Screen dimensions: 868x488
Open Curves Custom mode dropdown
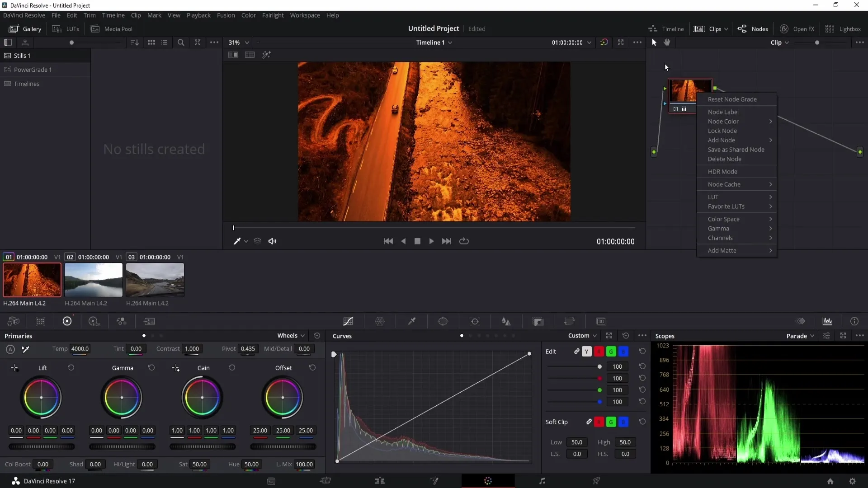point(582,336)
